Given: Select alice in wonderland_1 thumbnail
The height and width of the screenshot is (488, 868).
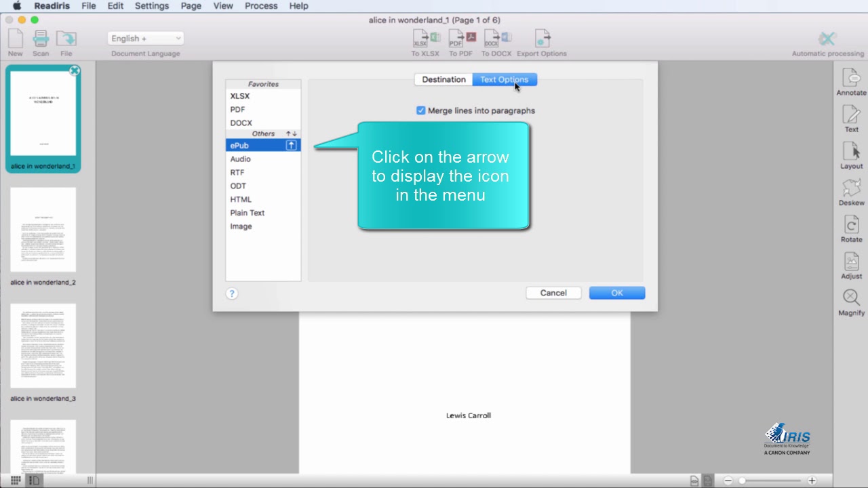Looking at the screenshot, I should (43, 118).
